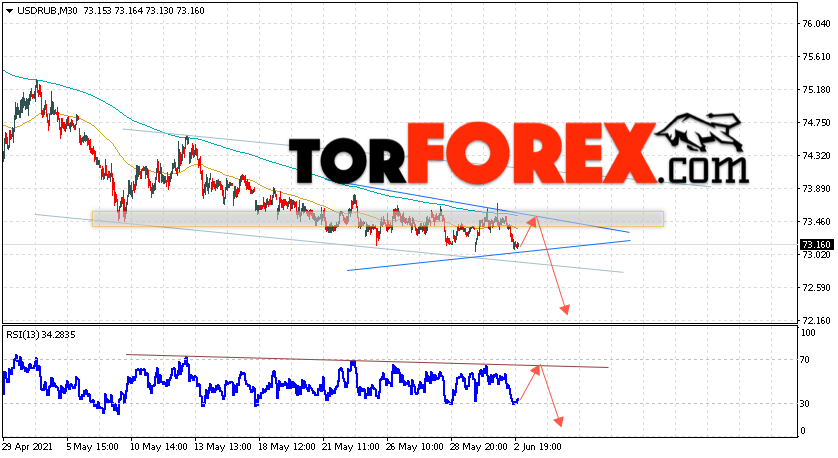Select the RSI 100 level label
Viewport: 838px width, 458px height.
809,333
